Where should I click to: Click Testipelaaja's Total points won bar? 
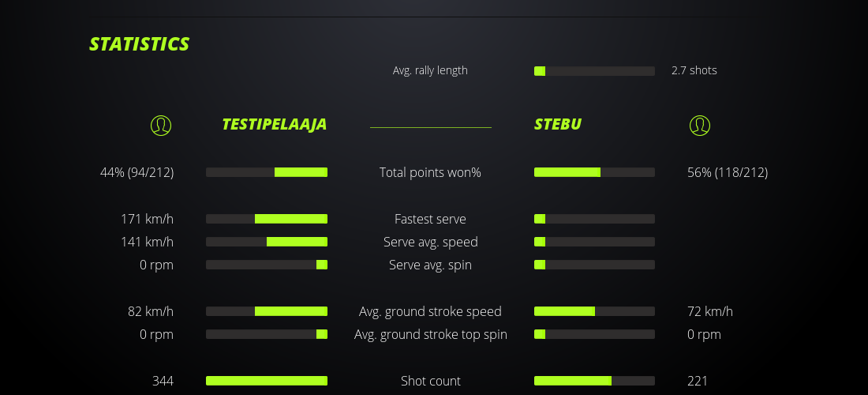pyautogui.click(x=267, y=172)
